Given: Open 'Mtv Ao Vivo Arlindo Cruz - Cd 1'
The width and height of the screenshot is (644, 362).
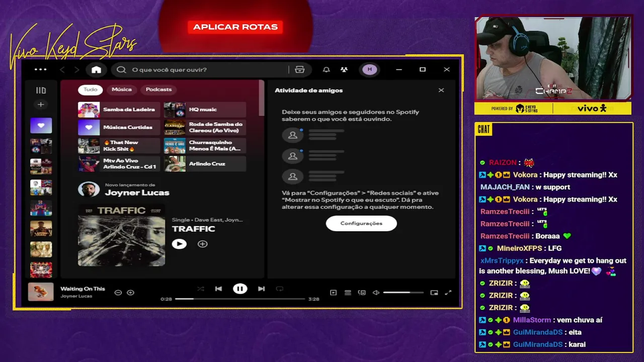Looking at the screenshot, I should (119, 164).
